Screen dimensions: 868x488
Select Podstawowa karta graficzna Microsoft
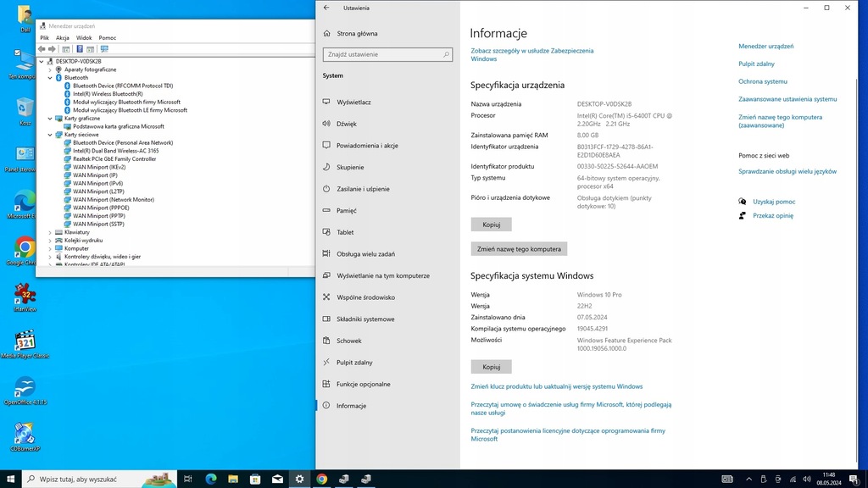coord(119,126)
